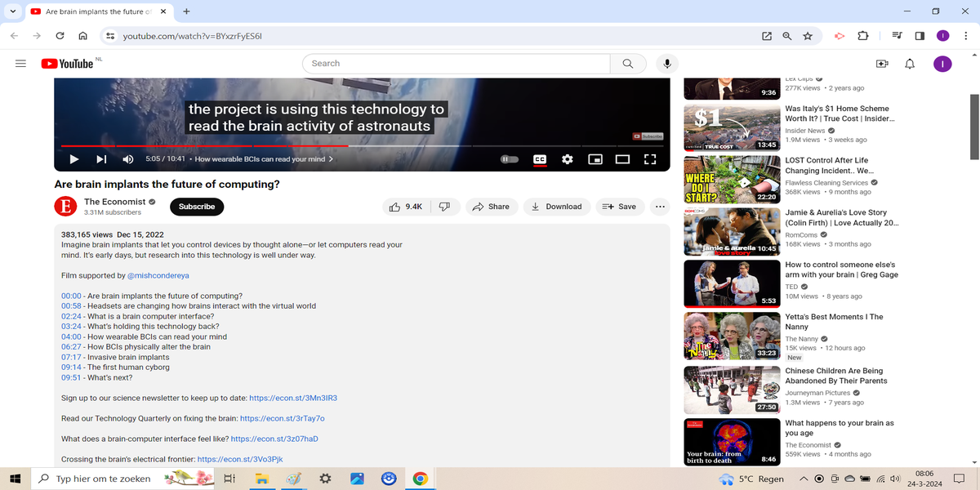This screenshot has width=980, height=490.
Task: Open the taskbar weather 5°C Regen widget
Action: tap(751, 479)
